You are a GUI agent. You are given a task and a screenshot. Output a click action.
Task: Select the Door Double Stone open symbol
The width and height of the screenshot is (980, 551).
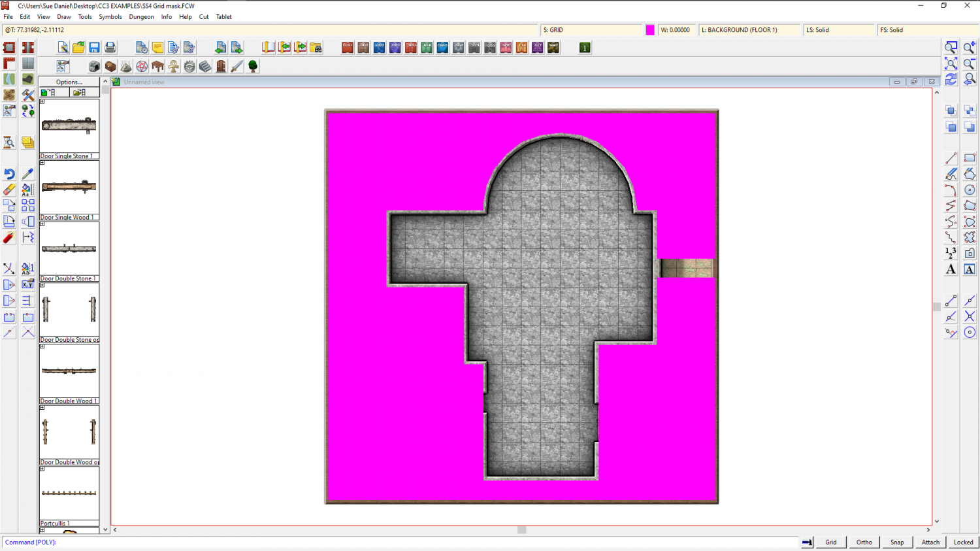69,309
